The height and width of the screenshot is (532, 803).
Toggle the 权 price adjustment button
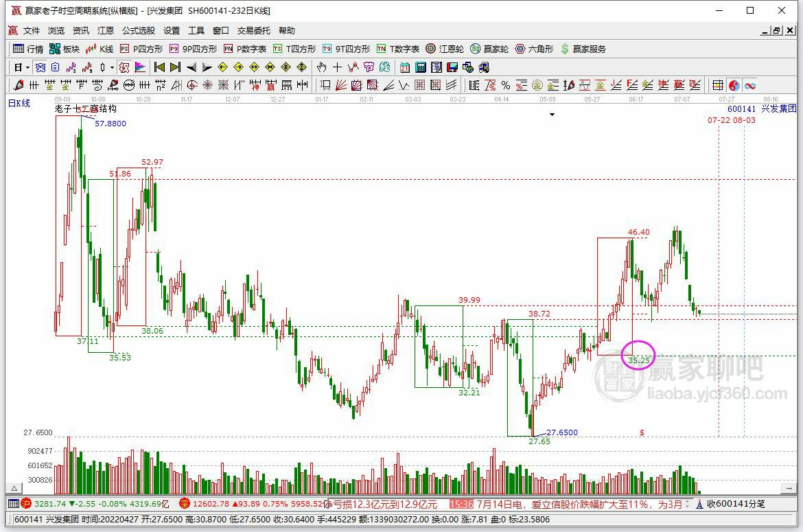pyautogui.click(x=124, y=67)
